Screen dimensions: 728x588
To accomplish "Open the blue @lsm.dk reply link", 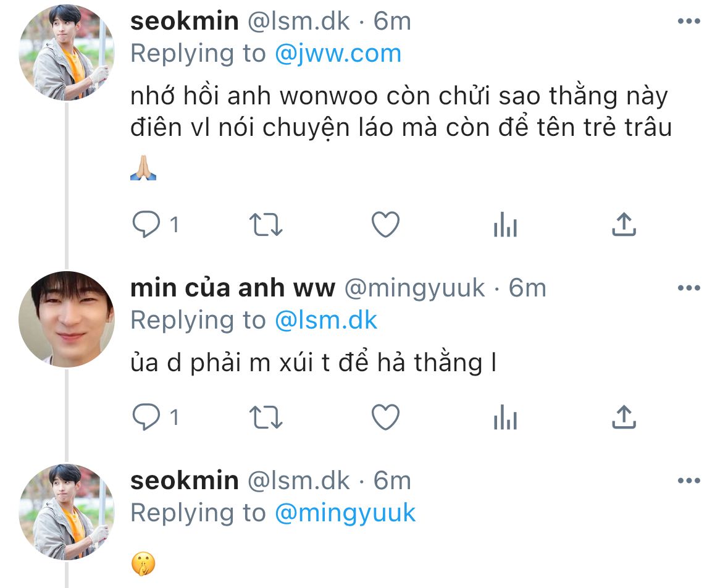I will click(326, 320).
